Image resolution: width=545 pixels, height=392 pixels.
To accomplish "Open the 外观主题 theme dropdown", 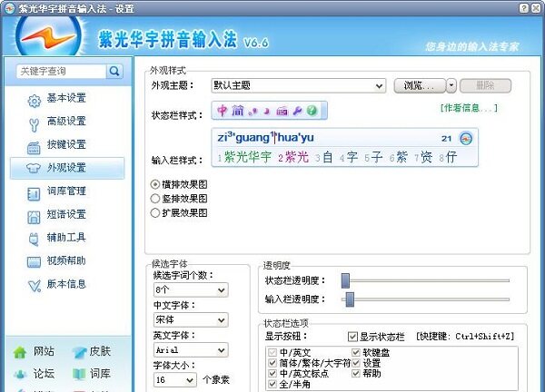I will 299,85.
